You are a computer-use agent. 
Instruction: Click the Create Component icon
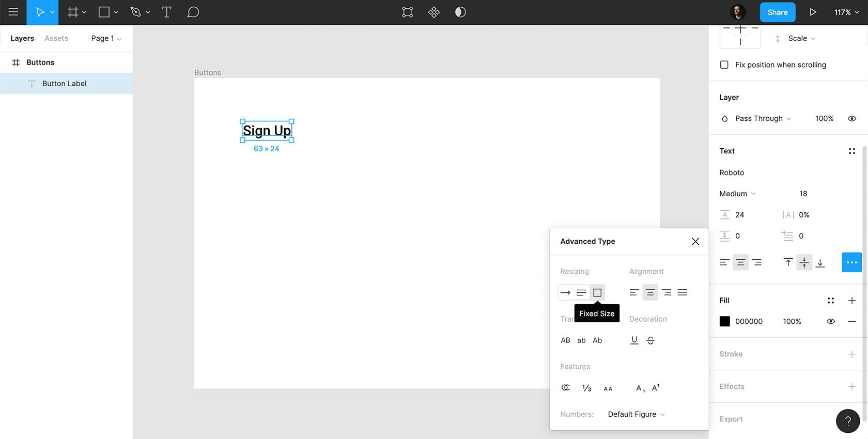[x=434, y=12]
